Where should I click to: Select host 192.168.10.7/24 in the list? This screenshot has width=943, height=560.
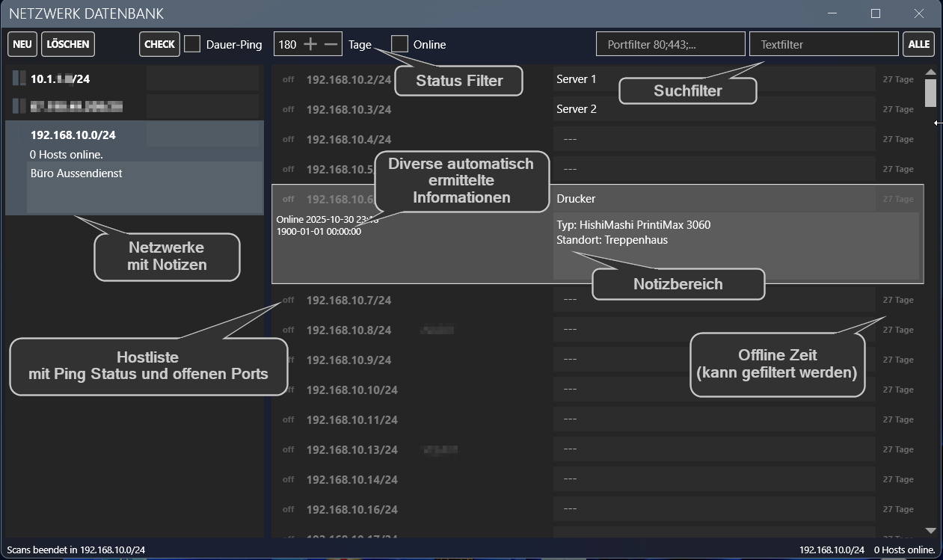(x=348, y=300)
